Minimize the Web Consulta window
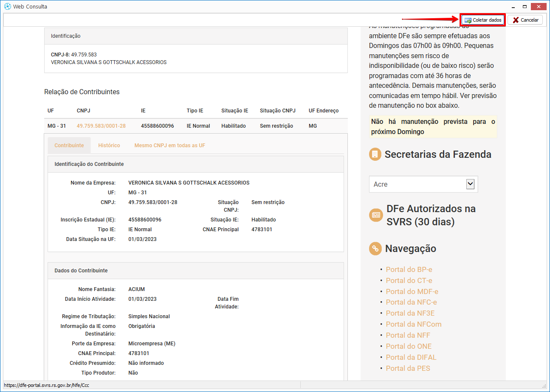Screen dimensions: 550x392 coord(513,6)
